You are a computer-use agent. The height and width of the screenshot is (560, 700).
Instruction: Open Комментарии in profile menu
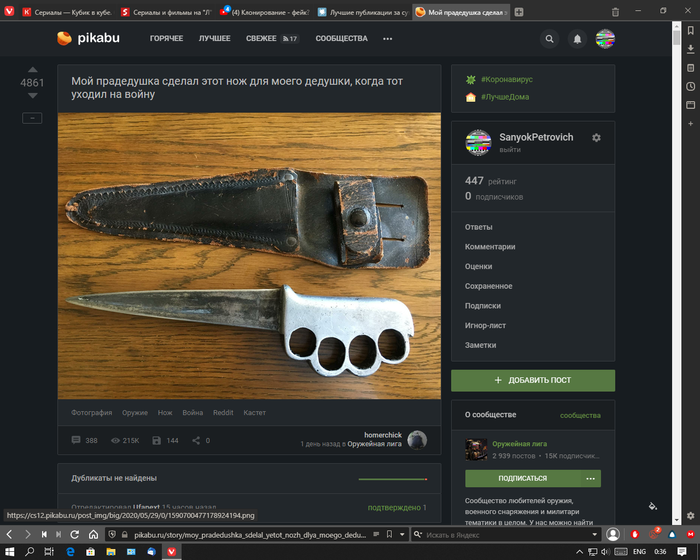(x=490, y=247)
